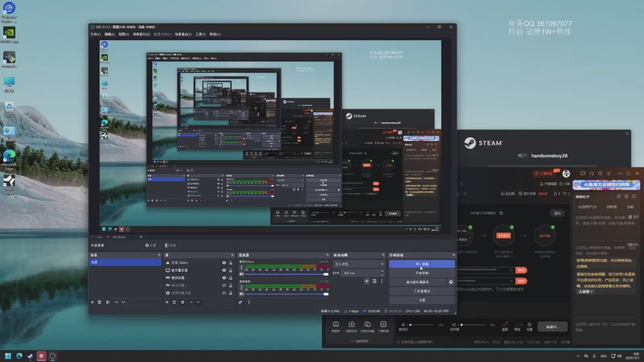
Task: Select the highlighted 场景 row in Scenes list
Action: coord(126,262)
